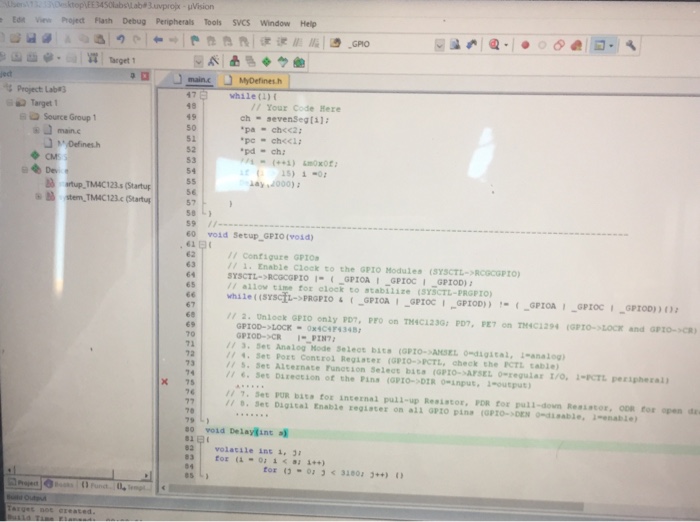This screenshot has height=522, width=700.
Task: Open the Flash menu
Action: tap(103, 21)
